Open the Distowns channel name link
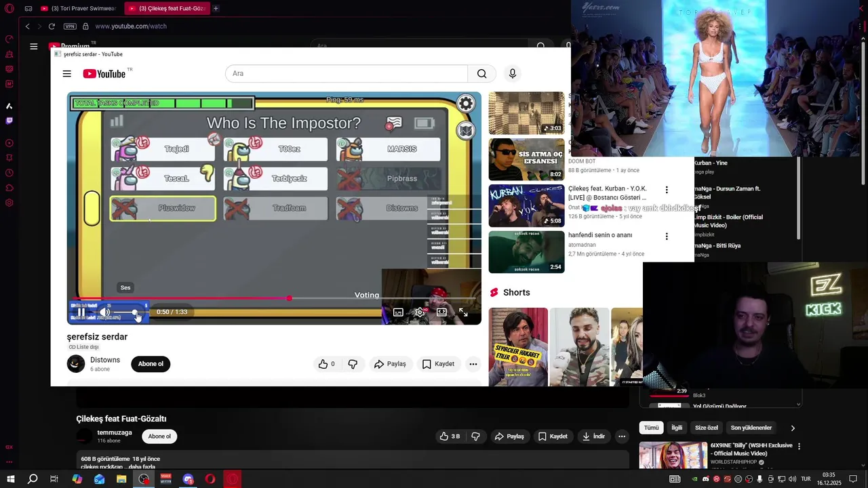Screen dimensions: 868x488 coord(105,360)
